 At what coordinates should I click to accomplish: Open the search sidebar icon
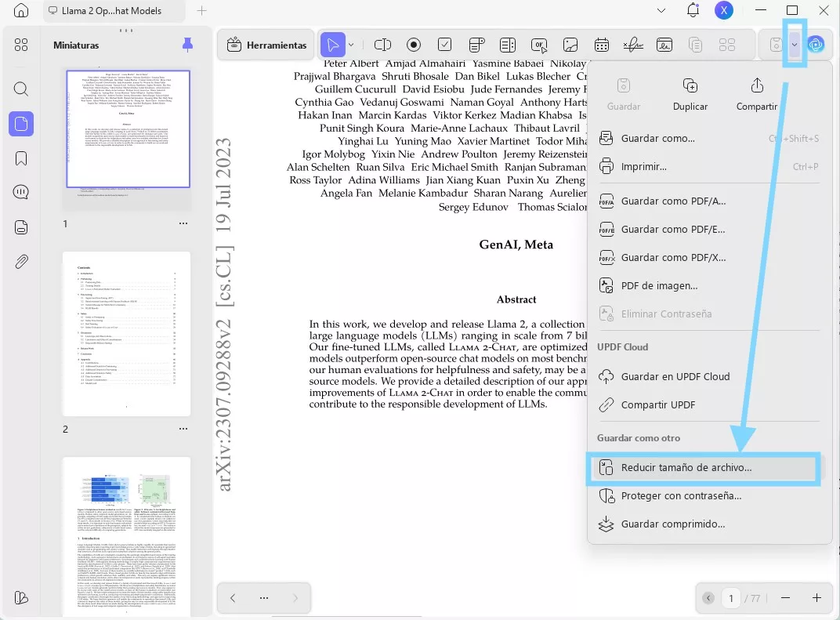(x=21, y=89)
